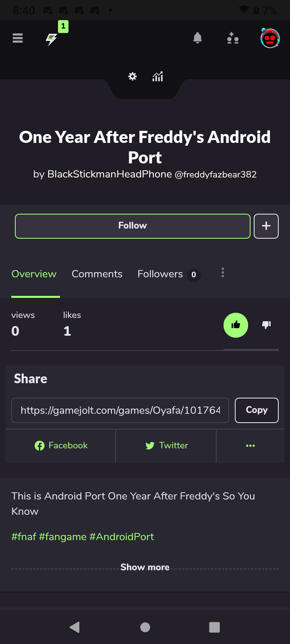The width and height of the screenshot is (290, 644).
Task: Expand description with Show more
Action: (x=145, y=567)
